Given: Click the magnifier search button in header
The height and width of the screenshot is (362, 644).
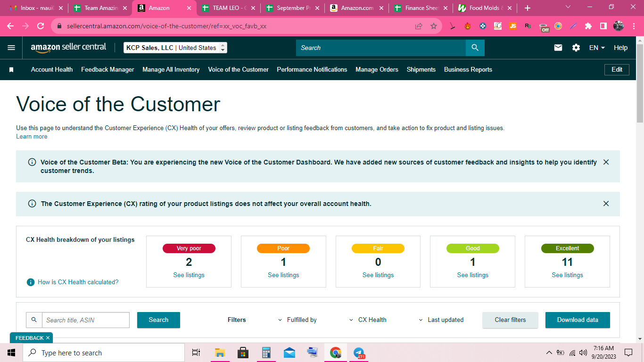Looking at the screenshot, I should [x=475, y=48].
